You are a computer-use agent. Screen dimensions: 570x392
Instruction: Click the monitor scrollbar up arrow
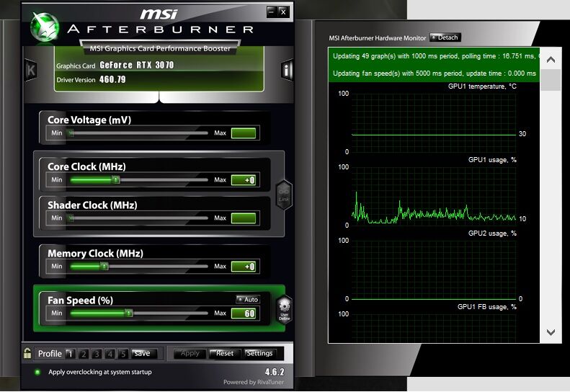coord(551,60)
